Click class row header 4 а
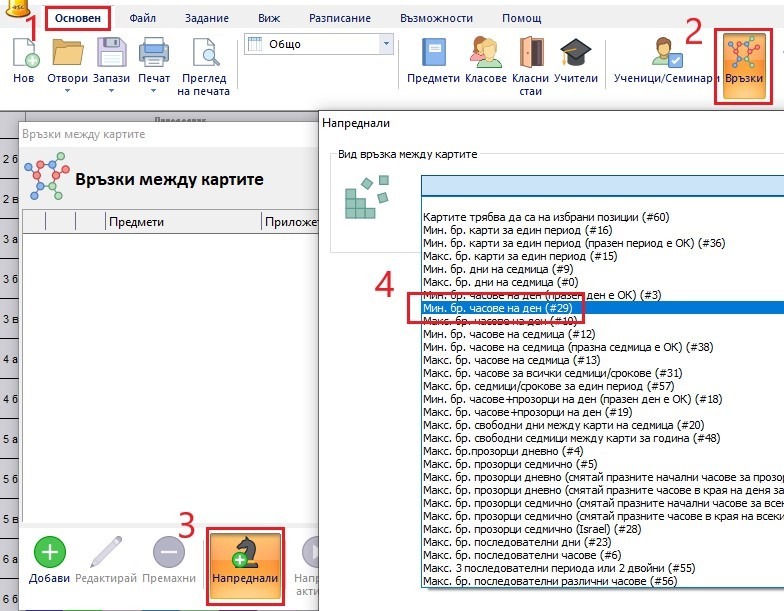 pos(10,359)
